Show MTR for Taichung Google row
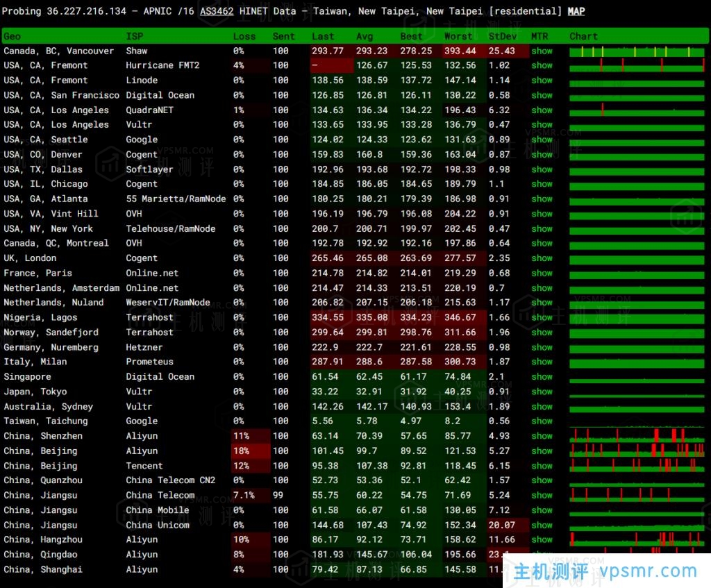The height and width of the screenshot is (588, 711). click(542, 421)
